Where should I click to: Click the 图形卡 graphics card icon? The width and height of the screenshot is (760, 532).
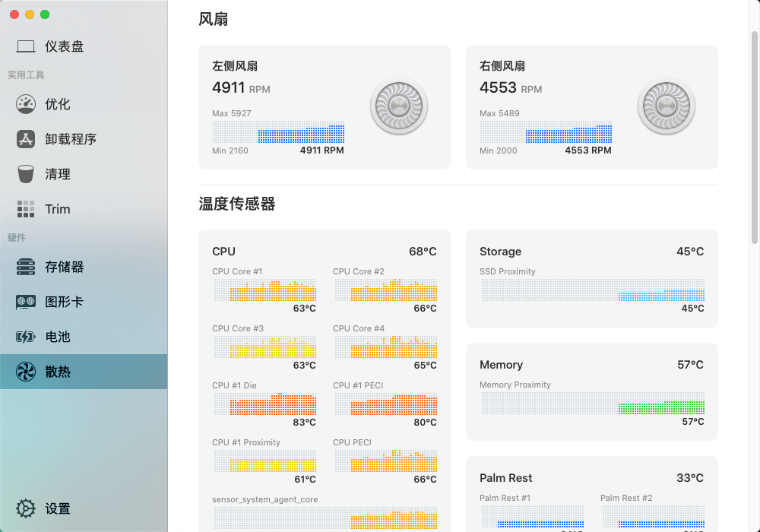[x=26, y=302]
